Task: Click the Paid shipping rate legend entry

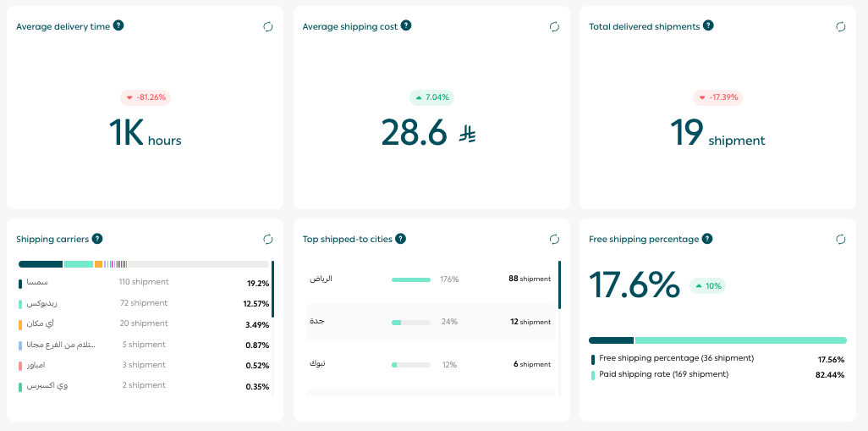Action: [663, 374]
